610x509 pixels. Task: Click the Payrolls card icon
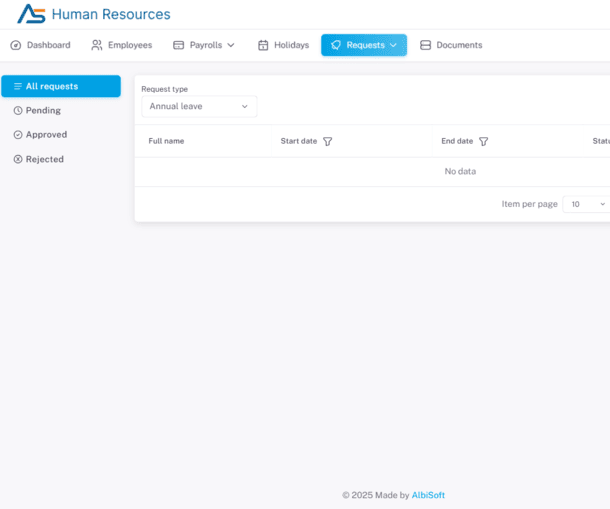tap(179, 45)
